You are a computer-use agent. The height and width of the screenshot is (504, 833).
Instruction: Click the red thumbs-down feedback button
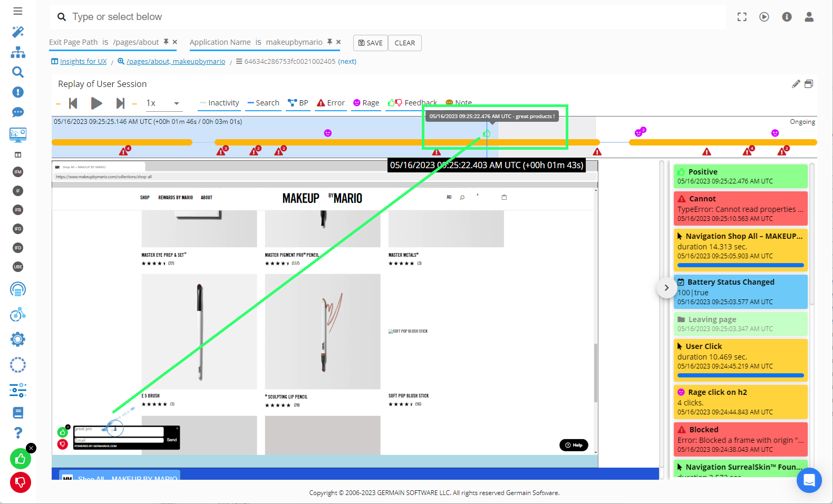tap(21, 482)
